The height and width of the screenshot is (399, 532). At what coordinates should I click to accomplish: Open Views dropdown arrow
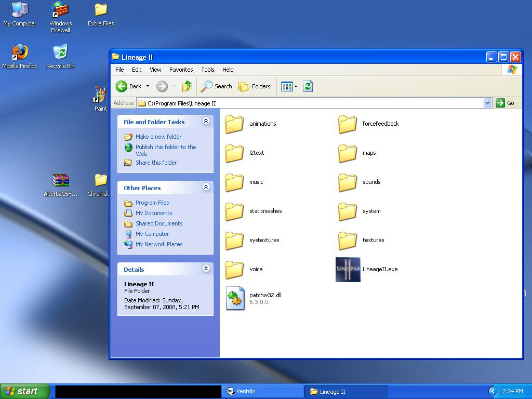[x=296, y=87]
